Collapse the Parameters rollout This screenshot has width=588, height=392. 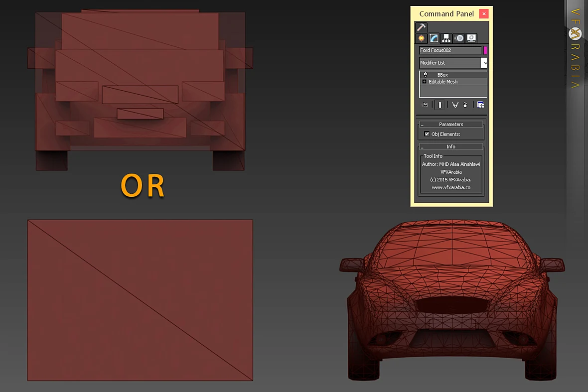[451, 124]
